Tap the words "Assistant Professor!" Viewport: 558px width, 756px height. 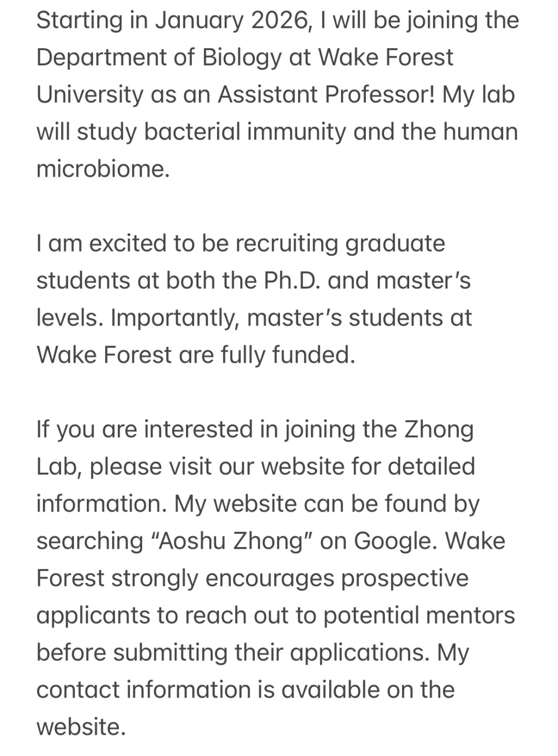[x=327, y=95]
